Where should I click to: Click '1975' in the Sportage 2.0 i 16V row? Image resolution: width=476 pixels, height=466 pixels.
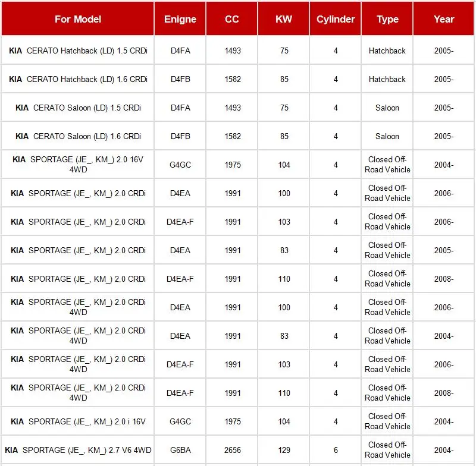(x=233, y=421)
